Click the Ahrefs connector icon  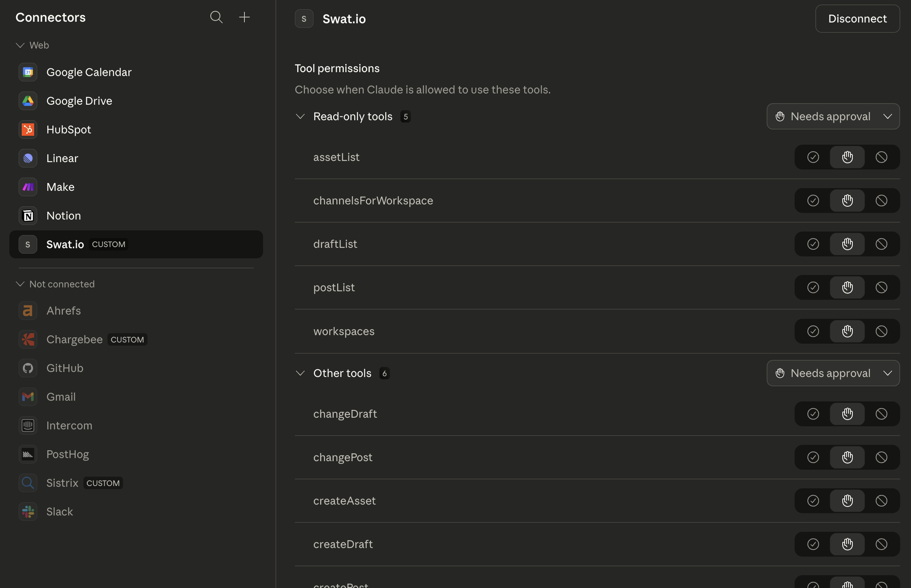tap(28, 311)
